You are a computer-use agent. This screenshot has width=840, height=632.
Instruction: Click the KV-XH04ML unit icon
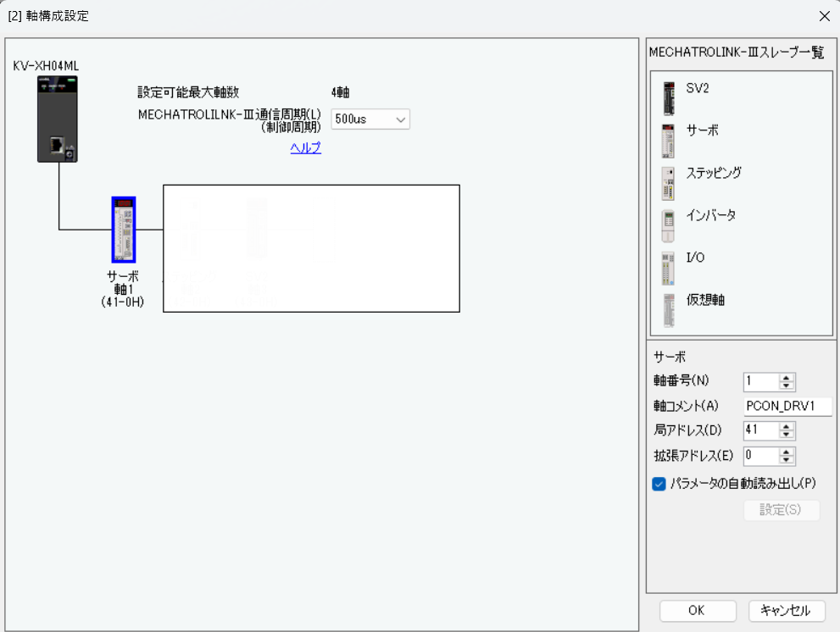58,119
